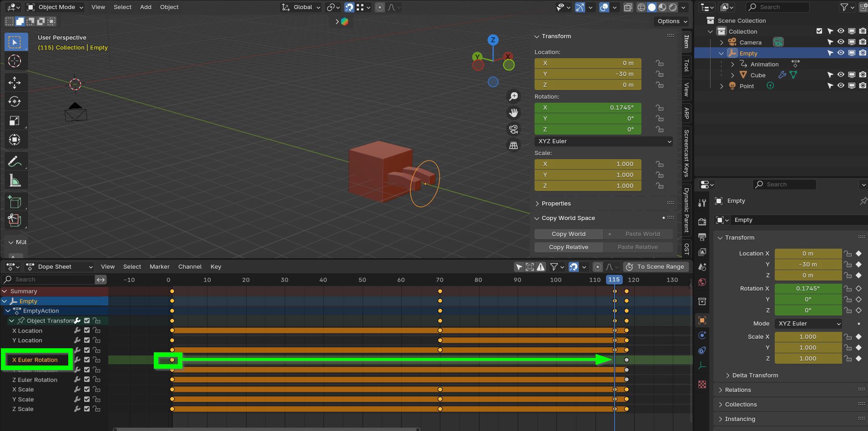Lock the Y Location channel
The width and height of the screenshot is (868, 431).
pos(96,340)
